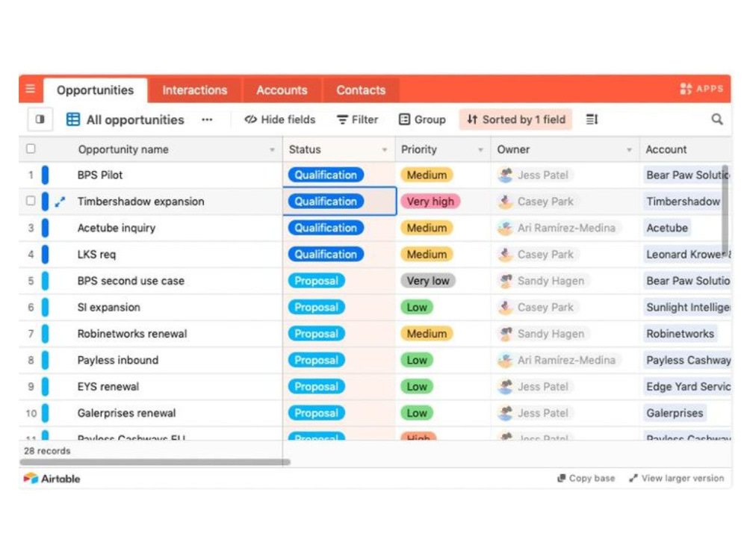Click the vertical scrollbar on the right edge
The width and height of the screenshot is (747, 560).
click(725, 210)
